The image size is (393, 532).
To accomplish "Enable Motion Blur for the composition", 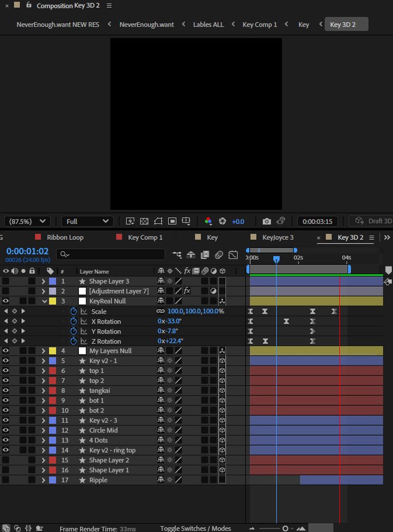I will tap(219, 255).
